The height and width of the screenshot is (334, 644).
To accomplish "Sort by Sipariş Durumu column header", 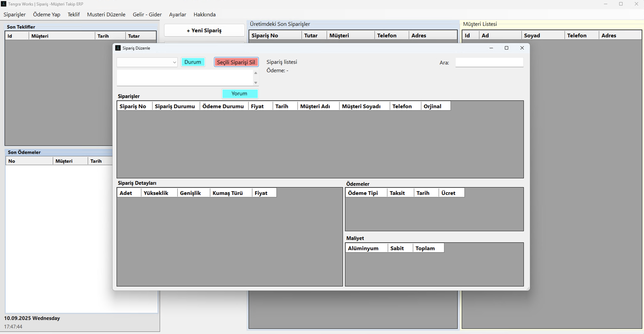I will [175, 106].
